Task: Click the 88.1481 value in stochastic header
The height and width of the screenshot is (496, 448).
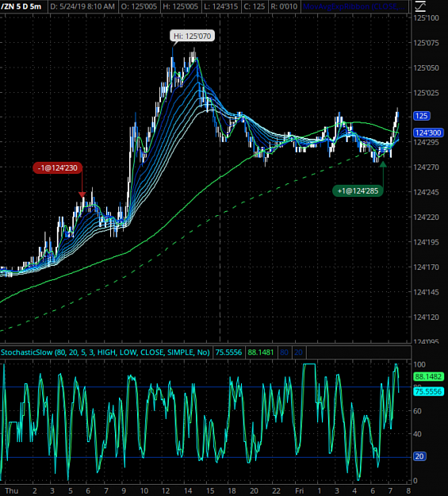Action: [x=261, y=352]
